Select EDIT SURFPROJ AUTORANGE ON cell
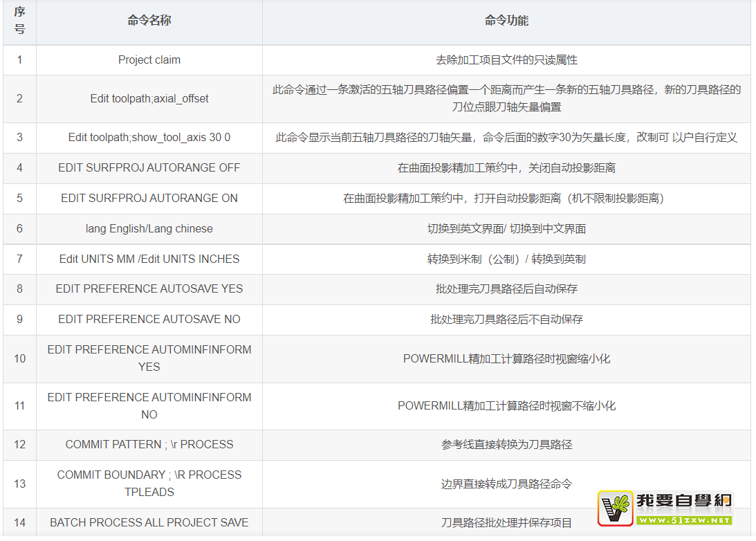 click(149, 199)
